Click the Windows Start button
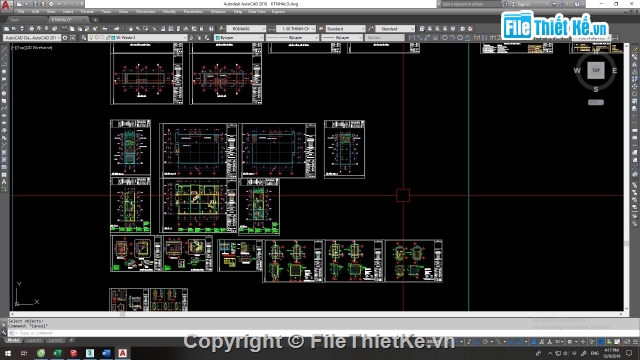The image size is (640, 360). (x=8, y=353)
